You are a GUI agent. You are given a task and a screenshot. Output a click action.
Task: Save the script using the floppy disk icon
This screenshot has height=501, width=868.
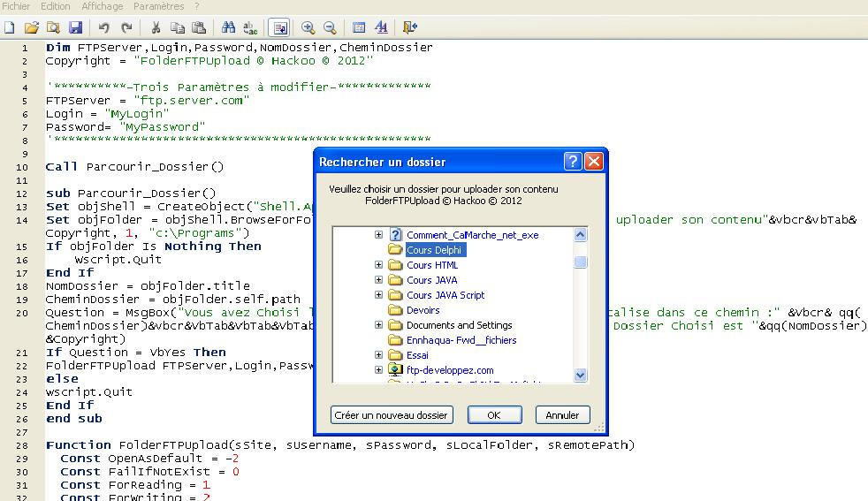pos(75,27)
